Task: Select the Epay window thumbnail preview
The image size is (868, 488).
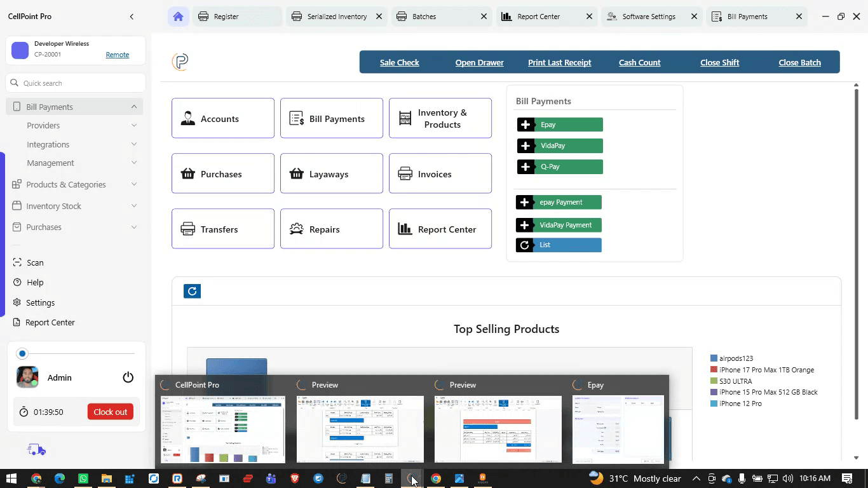Action: (618, 429)
